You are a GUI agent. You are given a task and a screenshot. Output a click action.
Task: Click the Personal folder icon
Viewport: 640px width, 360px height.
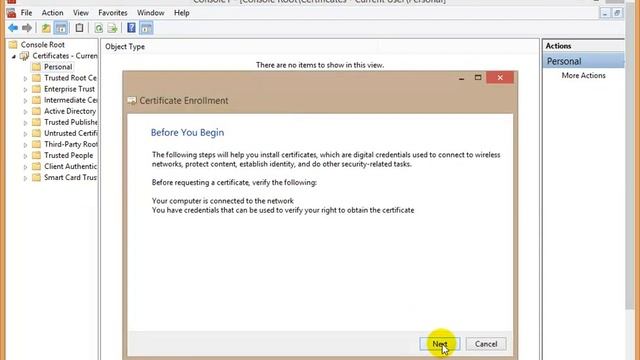[x=36, y=67]
